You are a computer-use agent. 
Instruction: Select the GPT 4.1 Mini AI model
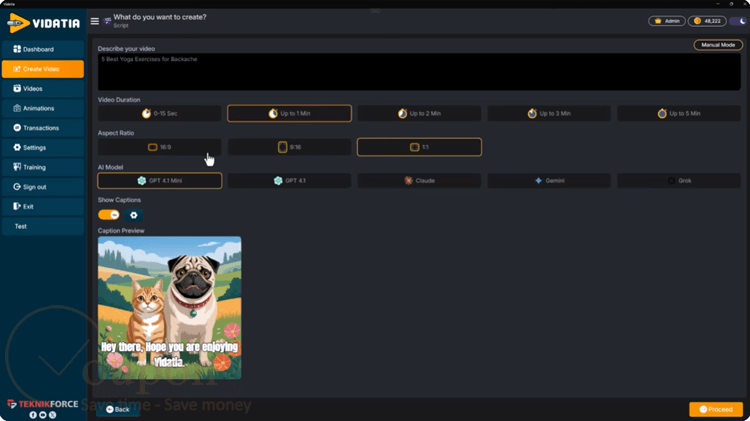coord(160,180)
